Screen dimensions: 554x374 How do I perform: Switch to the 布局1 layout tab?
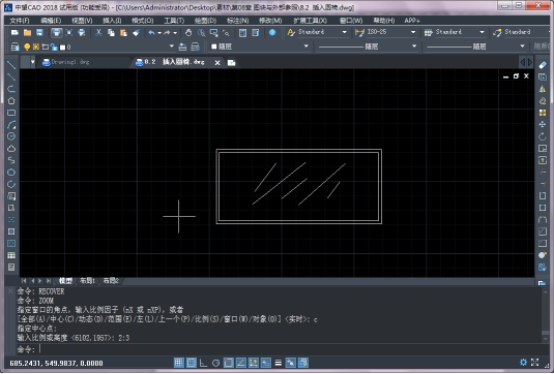click(87, 281)
